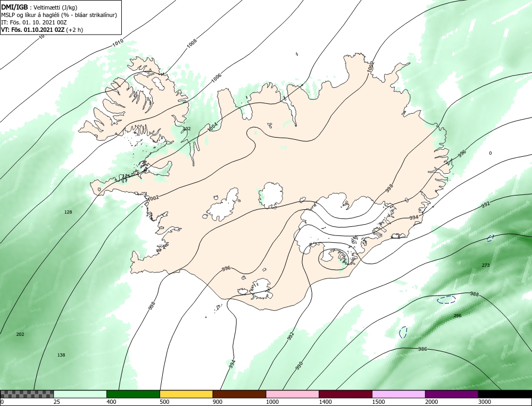Click the 998 isobar label in eastern Iceland
This screenshot has height=406, width=532.
point(389,188)
